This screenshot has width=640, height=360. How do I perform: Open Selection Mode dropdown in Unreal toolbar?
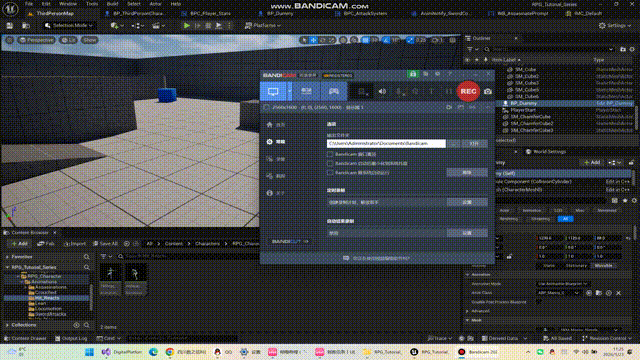tap(69, 25)
